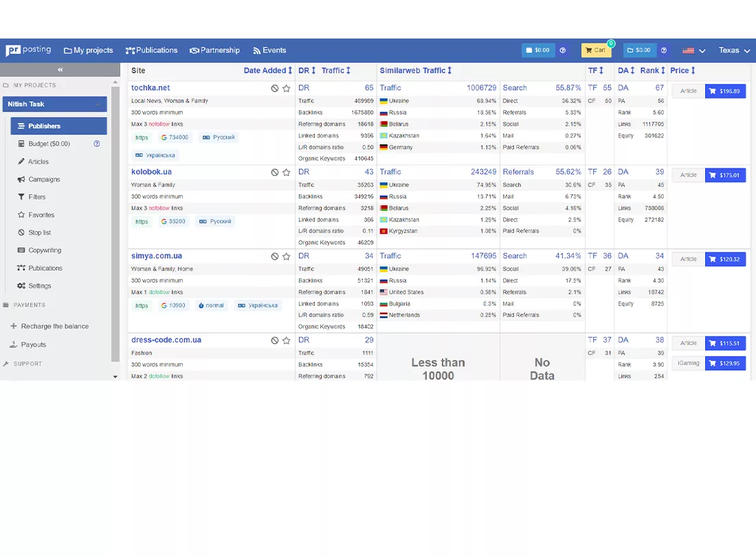
Task: Add tochka.net article for $196.89 to cart
Action: [725, 91]
